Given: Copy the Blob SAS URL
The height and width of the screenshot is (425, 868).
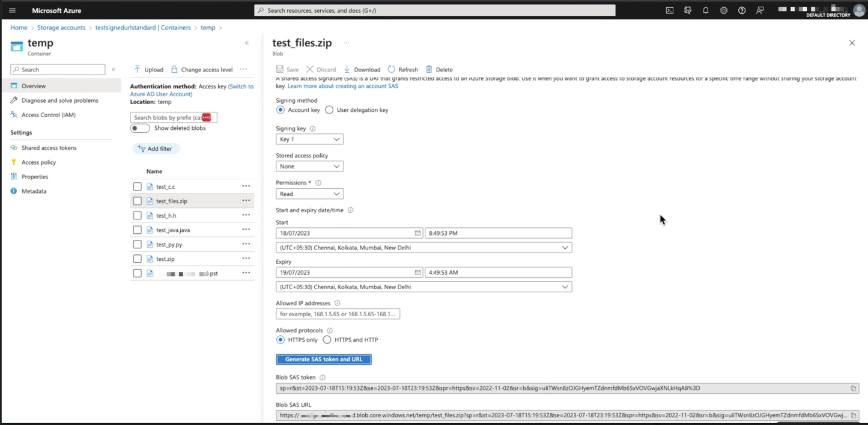Looking at the screenshot, I should (x=853, y=415).
